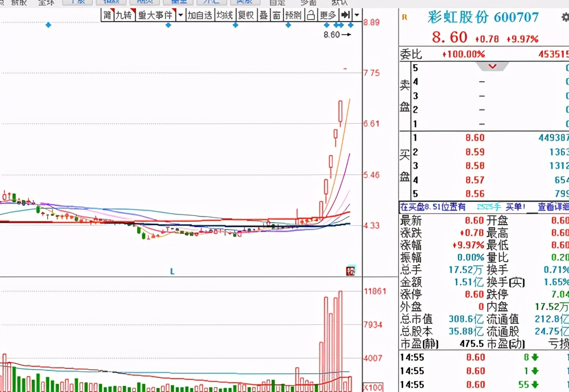
Task: Select the 九转 indicator icon on toolbar
Action: (123, 15)
